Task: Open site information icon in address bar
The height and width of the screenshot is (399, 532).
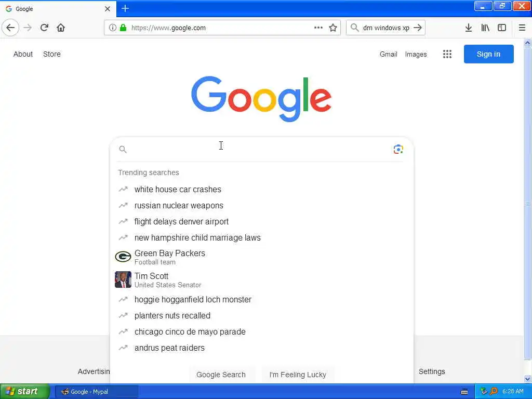Action: (x=112, y=28)
